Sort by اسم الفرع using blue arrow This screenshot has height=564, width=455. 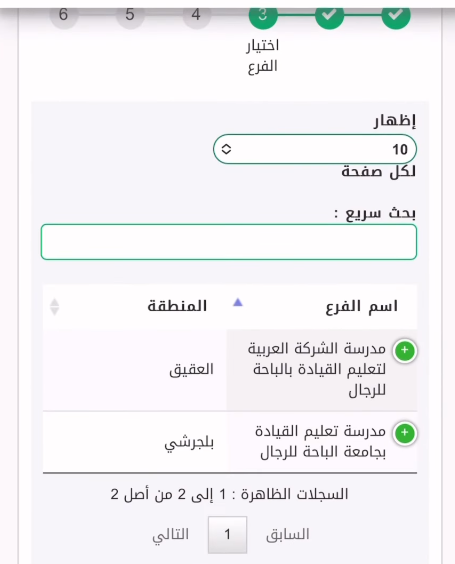[238, 303]
